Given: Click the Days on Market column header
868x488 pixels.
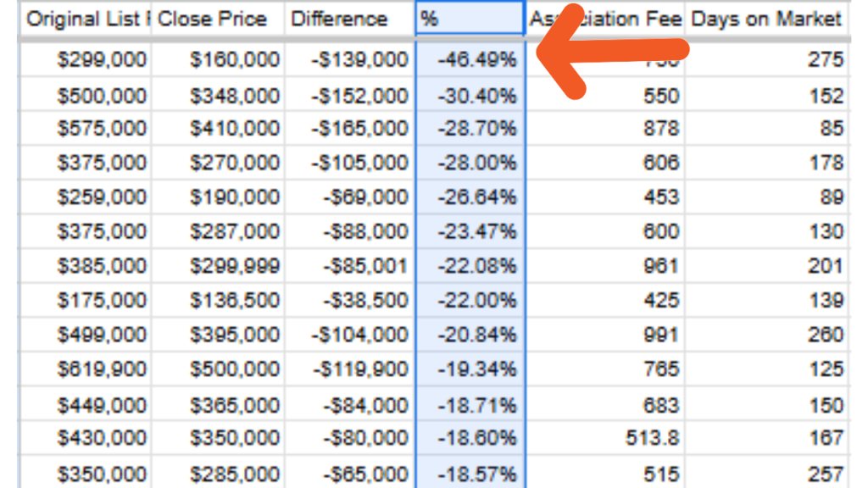Looking at the screenshot, I should [x=765, y=19].
